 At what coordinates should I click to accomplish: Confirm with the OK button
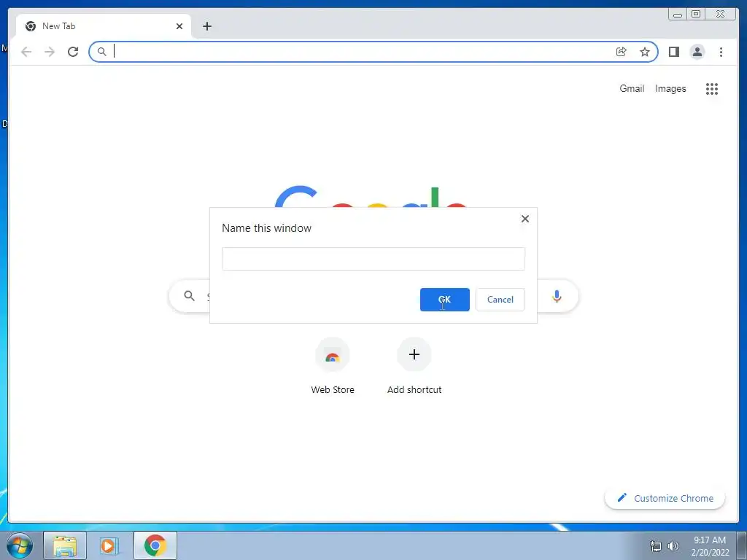click(x=444, y=300)
